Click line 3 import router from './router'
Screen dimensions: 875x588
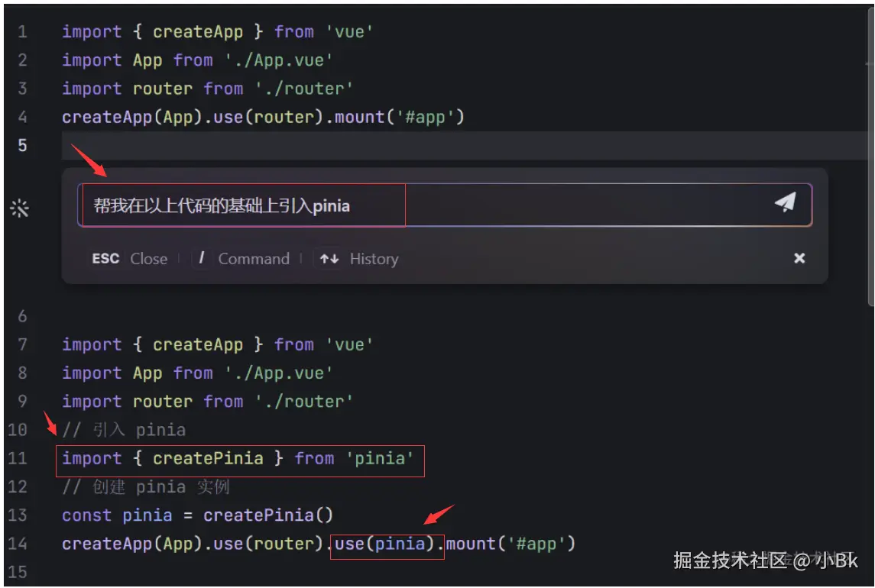point(207,89)
